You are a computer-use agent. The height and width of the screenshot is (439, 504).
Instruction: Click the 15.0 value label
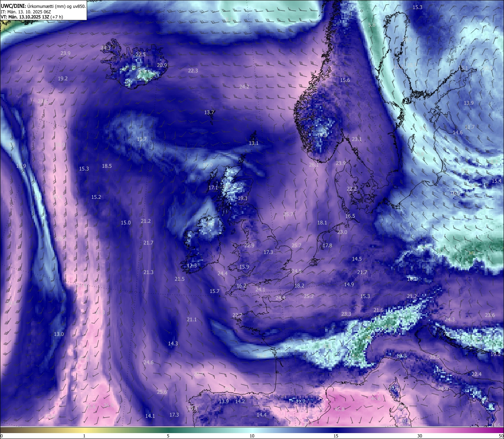pos(126,222)
